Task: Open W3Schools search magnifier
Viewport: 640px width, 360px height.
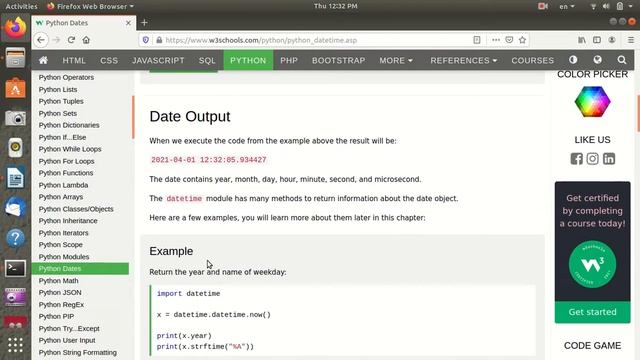Action: (x=622, y=60)
